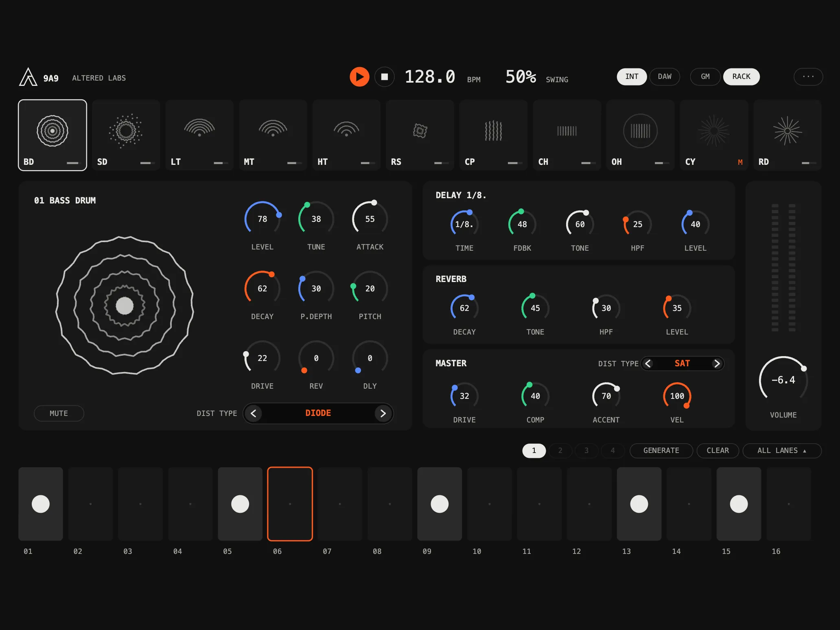The image size is (840, 630).
Task: Select RACK mapping mode
Action: click(x=741, y=77)
